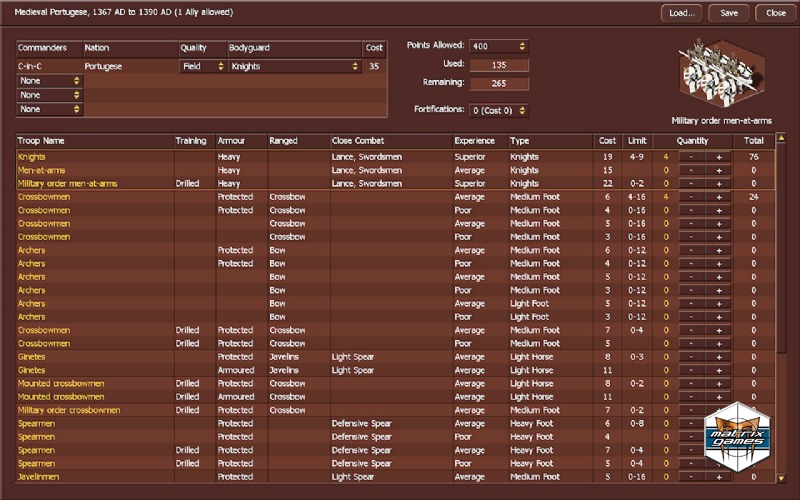Viewport: 800px width, 500px height.
Task: Open the Fortifications dropdown
Action: [499, 110]
